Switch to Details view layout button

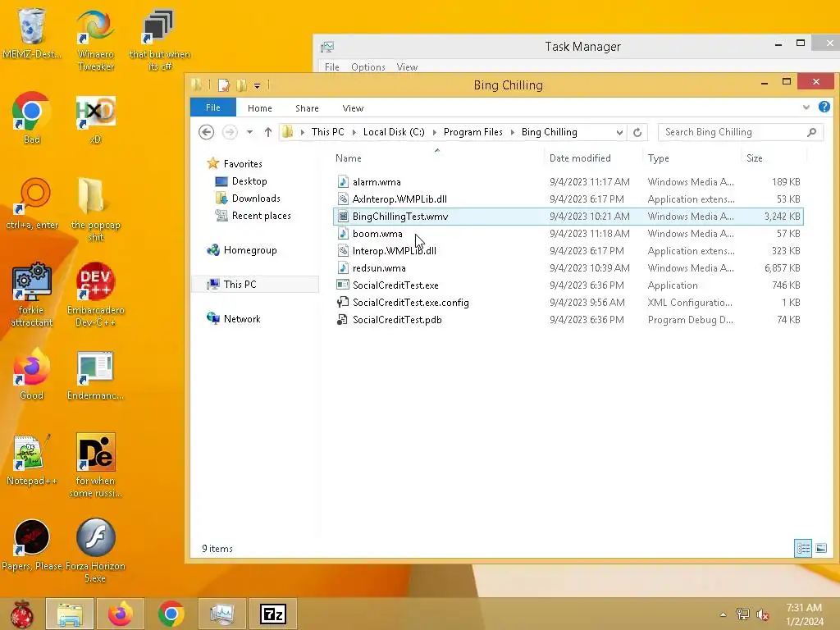(x=803, y=548)
